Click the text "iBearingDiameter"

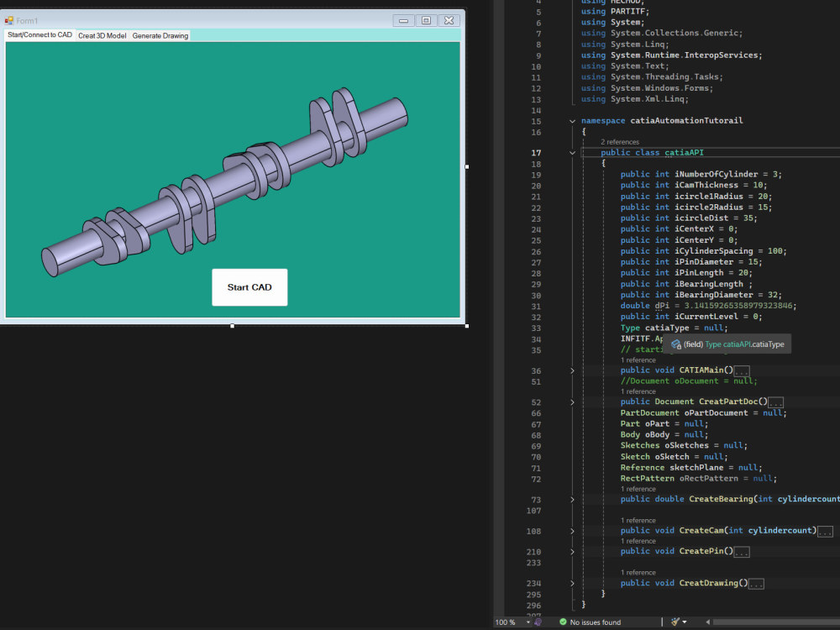(x=713, y=295)
